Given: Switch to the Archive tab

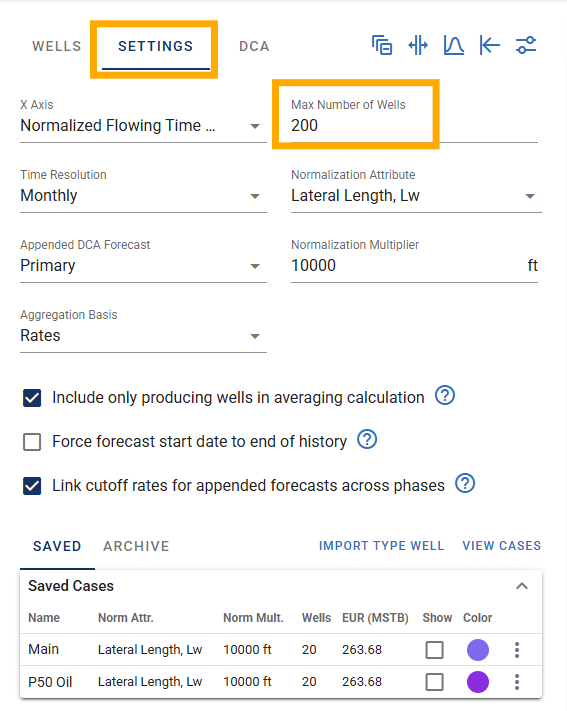Looking at the screenshot, I should coord(136,546).
